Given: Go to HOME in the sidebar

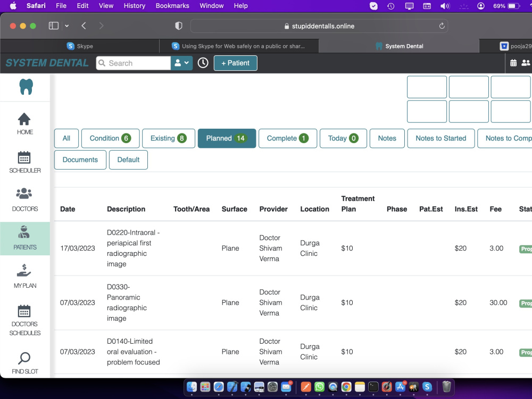Looking at the screenshot, I should (25, 124).
